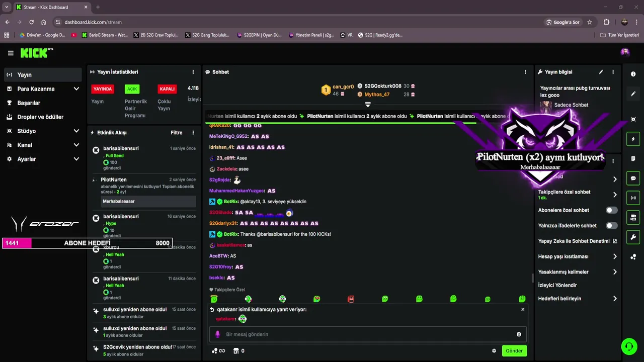Screen dimensions: 644x362
Task: Bookmark this page with the star icon
Action: tap(590, 22)
